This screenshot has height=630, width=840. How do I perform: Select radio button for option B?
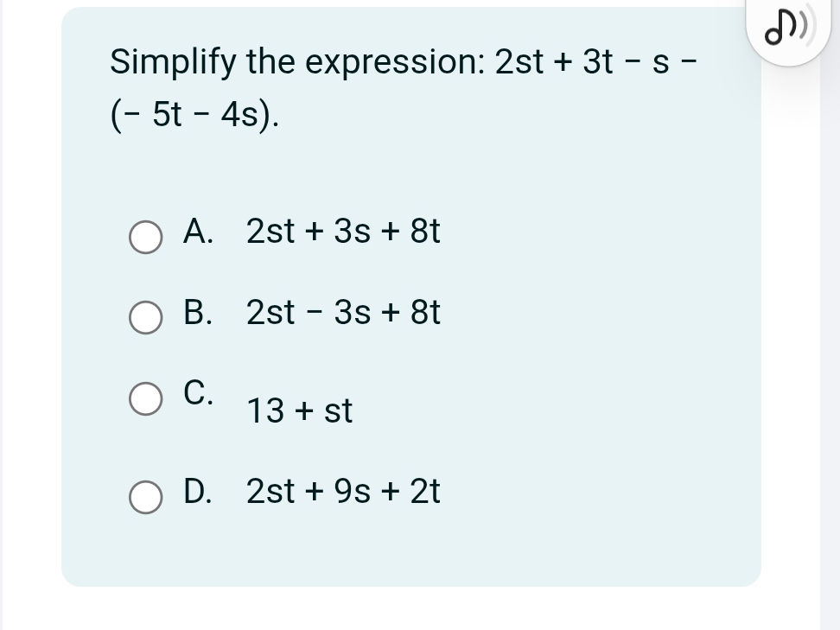[x=145, y=318]
